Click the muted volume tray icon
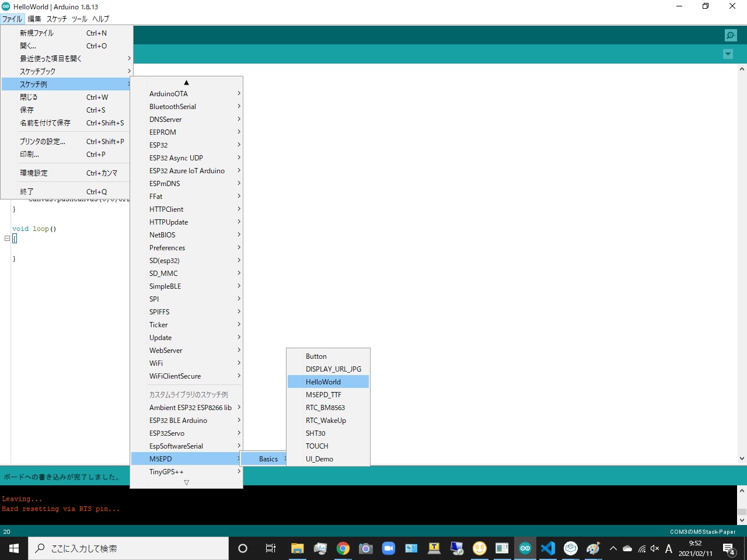The height and width of the screenshot is (560, 747). [x=655, y=548]
